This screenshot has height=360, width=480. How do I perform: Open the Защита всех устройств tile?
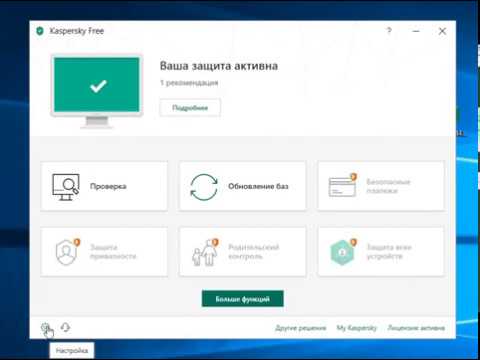[x=381, y=252]
